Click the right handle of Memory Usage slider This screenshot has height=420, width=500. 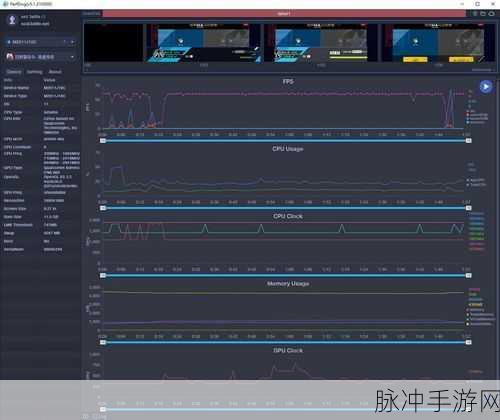468,342
